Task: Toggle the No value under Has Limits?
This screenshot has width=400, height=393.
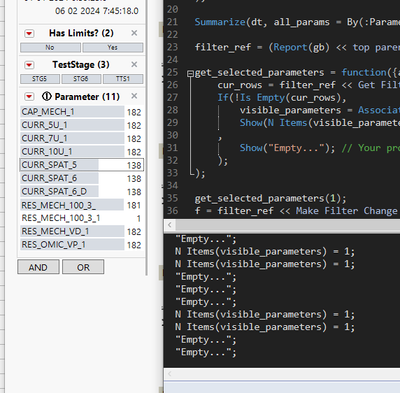Action: click(50, 48)
